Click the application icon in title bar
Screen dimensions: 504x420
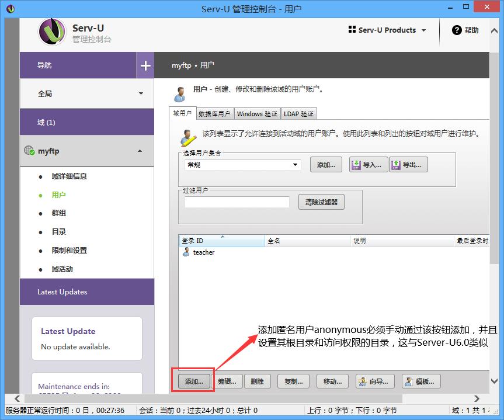11,8
